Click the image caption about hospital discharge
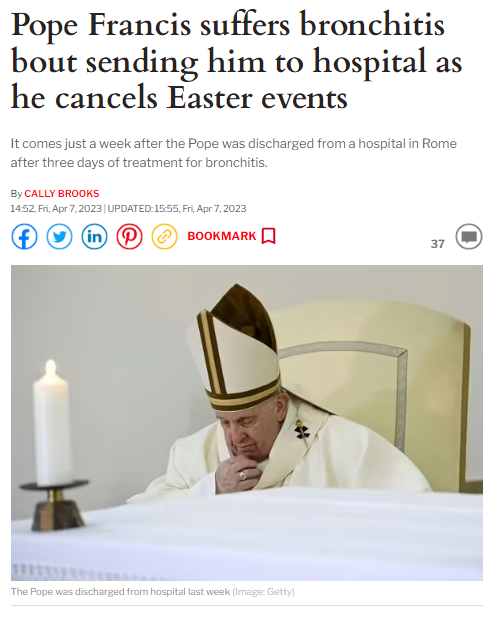The height and width of the screenshot is (619, 492). (x=120, y=592)
